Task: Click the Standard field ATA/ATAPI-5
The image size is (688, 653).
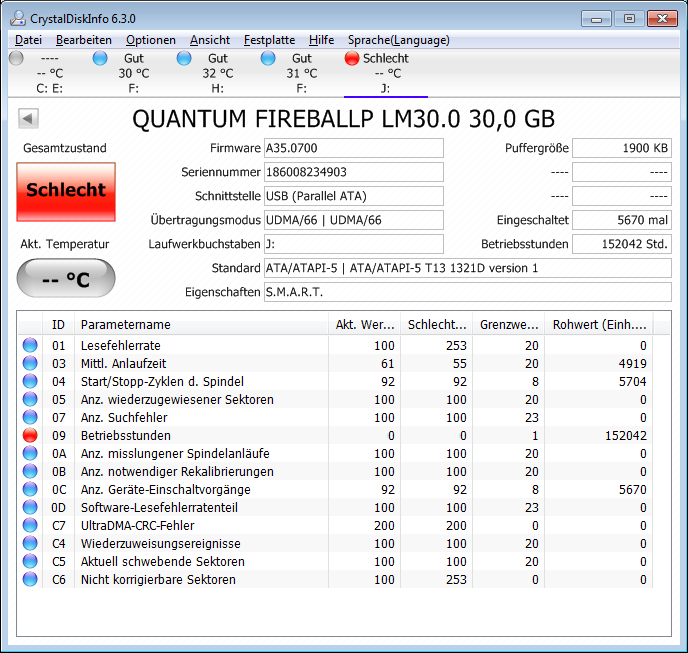Action: pyautogui.click(x=468, y=268)
